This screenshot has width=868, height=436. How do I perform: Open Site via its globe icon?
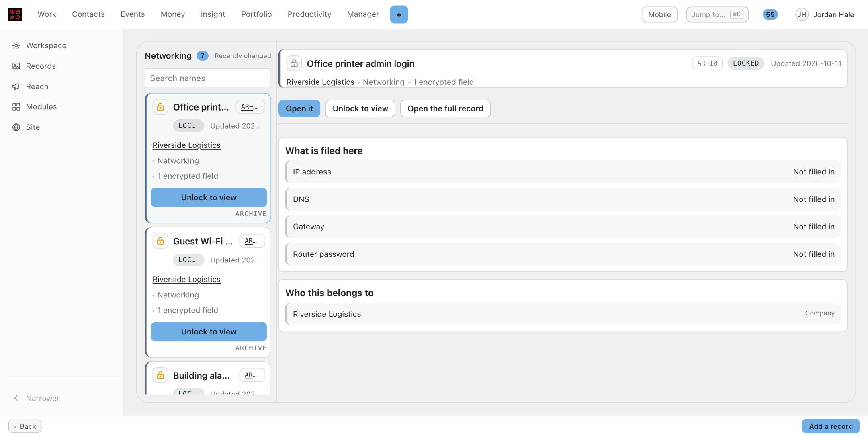(16, 127)
